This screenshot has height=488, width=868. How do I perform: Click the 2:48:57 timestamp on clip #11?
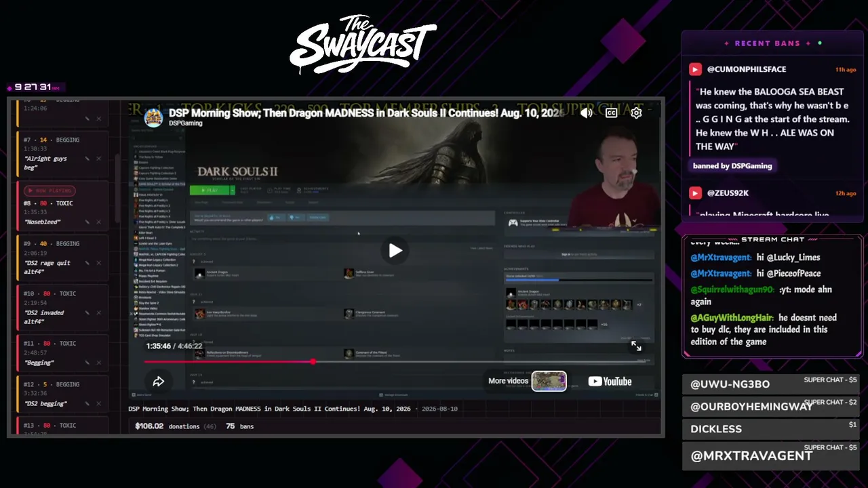click(35, 352)
